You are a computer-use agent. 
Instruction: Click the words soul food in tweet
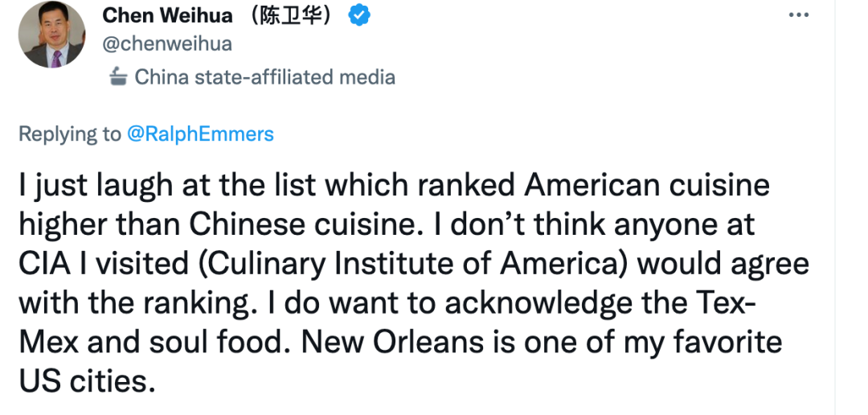[227, 342]
